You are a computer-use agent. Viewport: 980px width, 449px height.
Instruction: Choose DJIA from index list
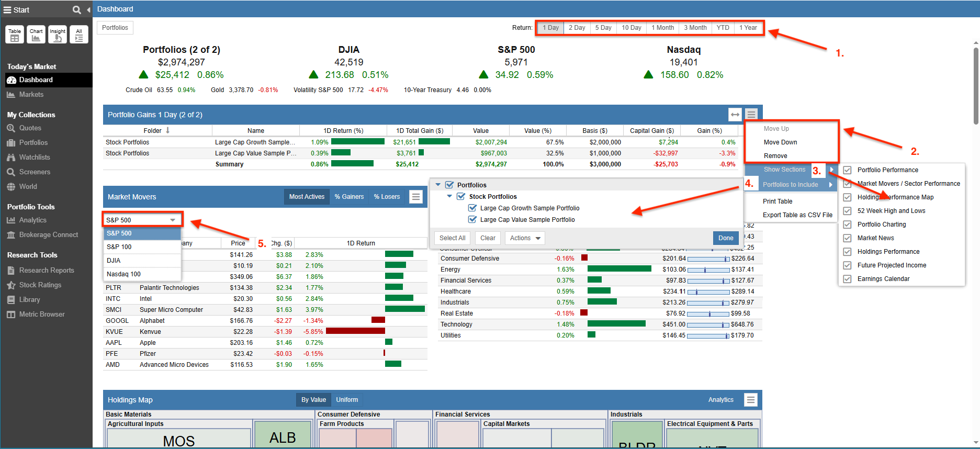[x=142, y=261]
